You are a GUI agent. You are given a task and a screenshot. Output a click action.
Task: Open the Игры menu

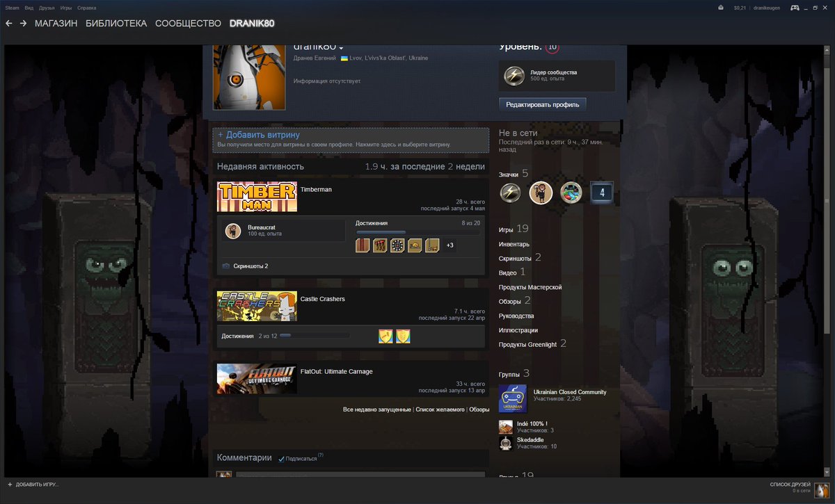point(66,8)
